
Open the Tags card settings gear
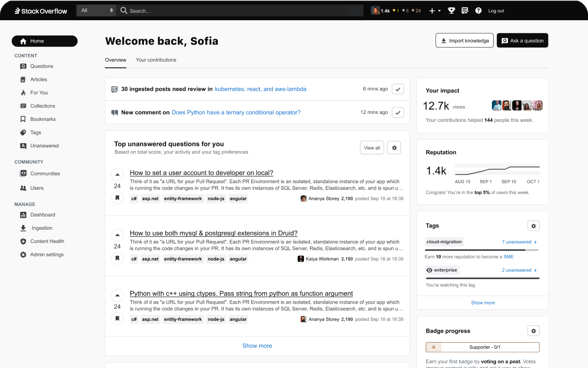533,226
